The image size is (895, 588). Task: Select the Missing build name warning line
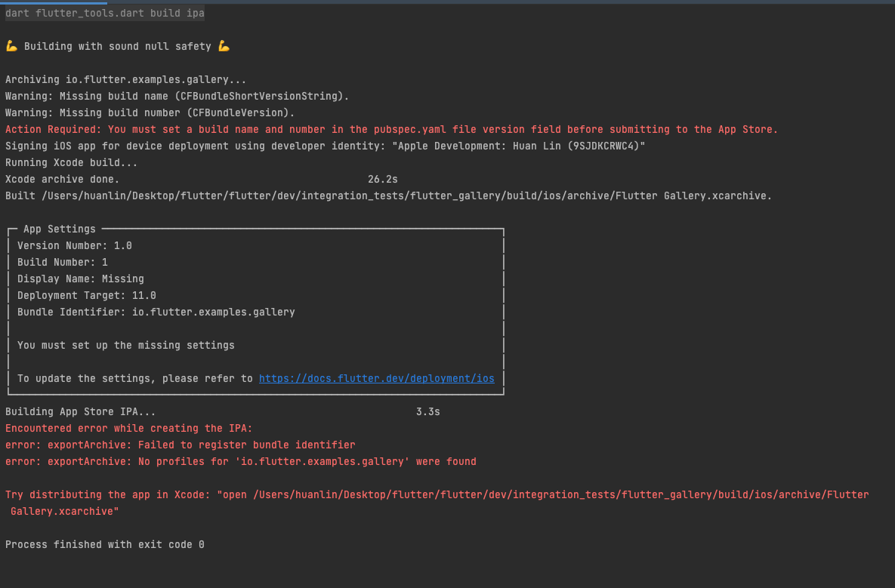[x=177, y=97]
